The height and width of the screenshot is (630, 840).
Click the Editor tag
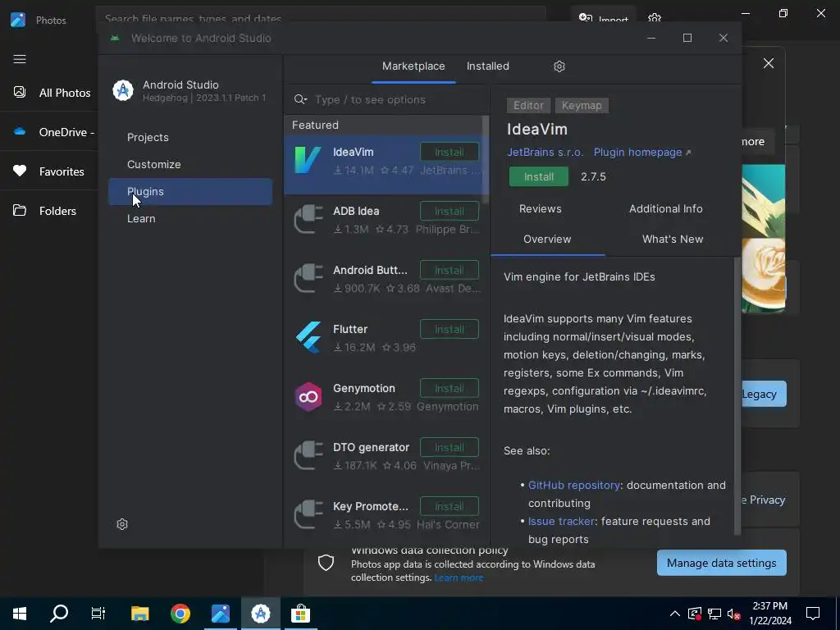(x=528, y=106)
